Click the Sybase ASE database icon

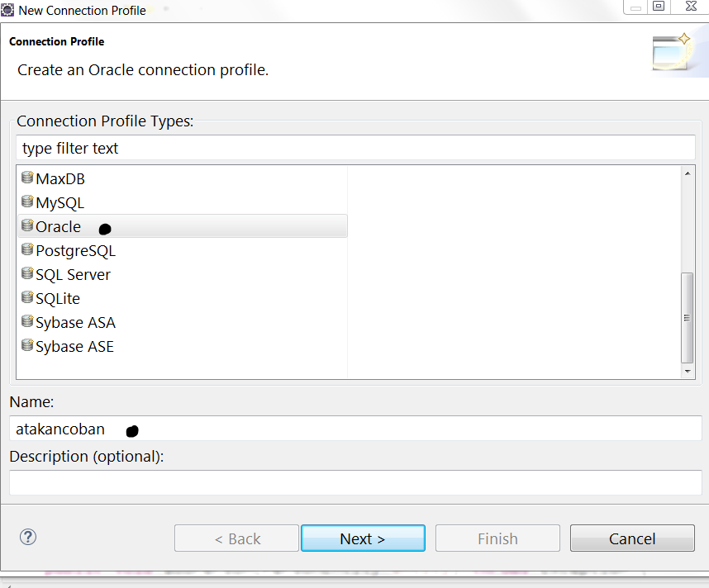[27, 345]
